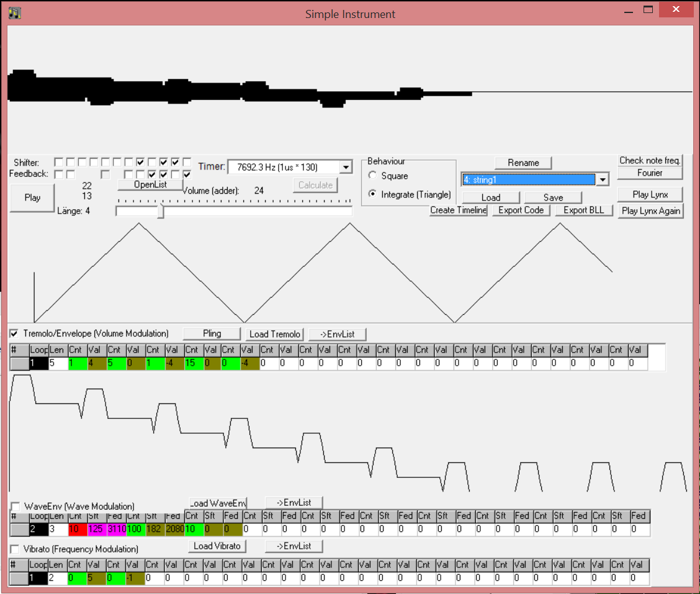
Task: Open the Timer frequency dropdown
Action: (346, 167)
